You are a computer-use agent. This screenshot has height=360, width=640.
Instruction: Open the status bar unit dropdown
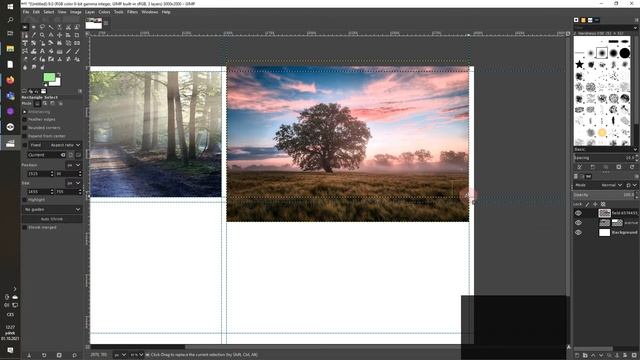pos(120,355)
